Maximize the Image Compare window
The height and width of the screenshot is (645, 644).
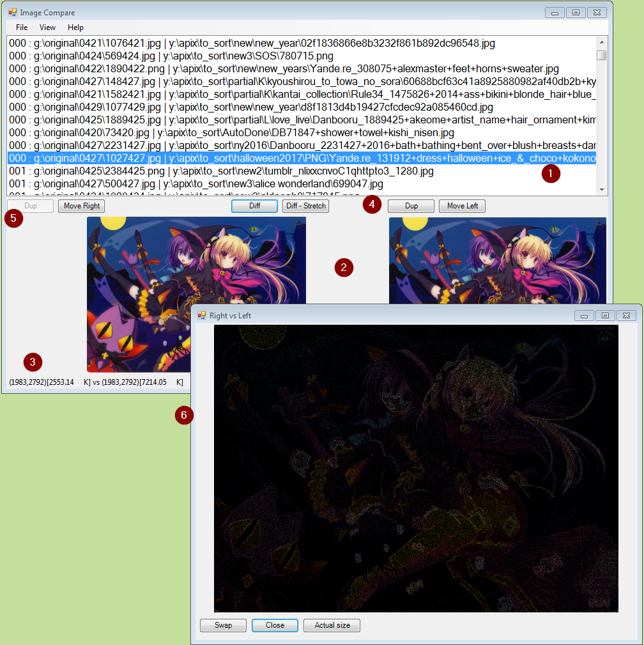pyautogui.click(x=576, y=13)
